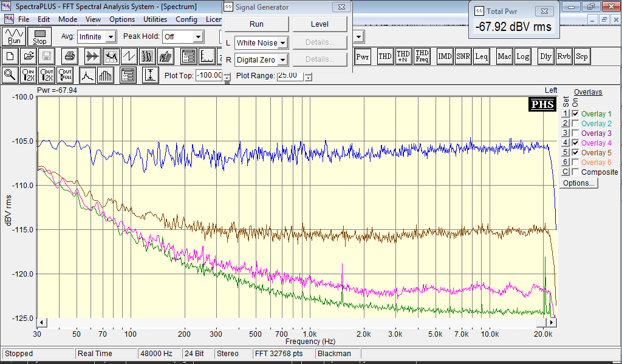Click Level in Signal Generator window
Viewport: 622px width, 364px height.
320,24
